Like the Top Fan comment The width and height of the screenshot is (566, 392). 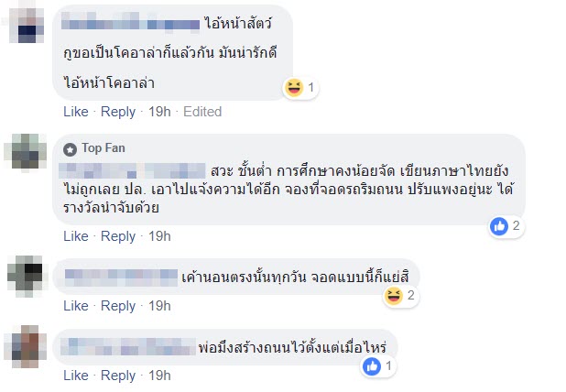[x=76, y=236]
